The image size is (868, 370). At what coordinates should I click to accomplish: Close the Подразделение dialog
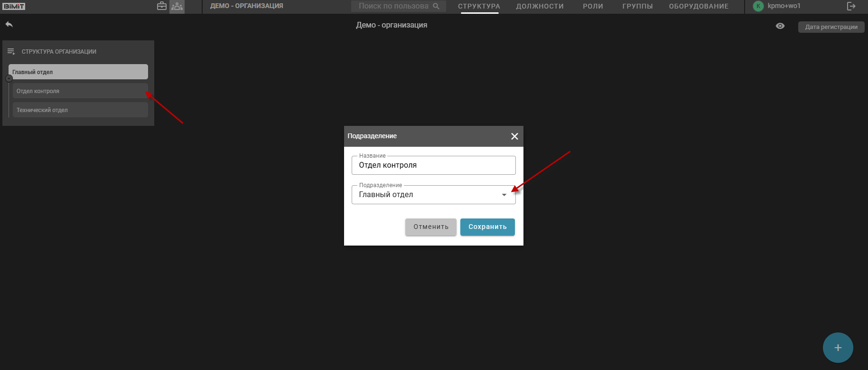514,136
